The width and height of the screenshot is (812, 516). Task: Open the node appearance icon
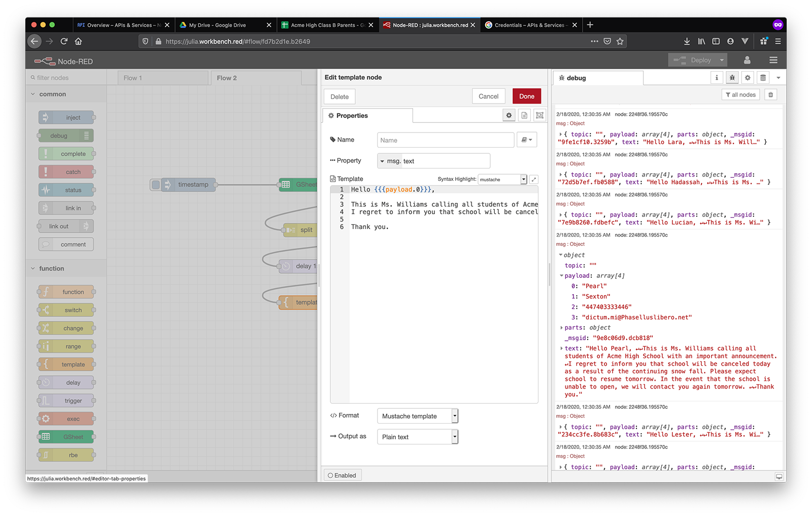[539, 115]
